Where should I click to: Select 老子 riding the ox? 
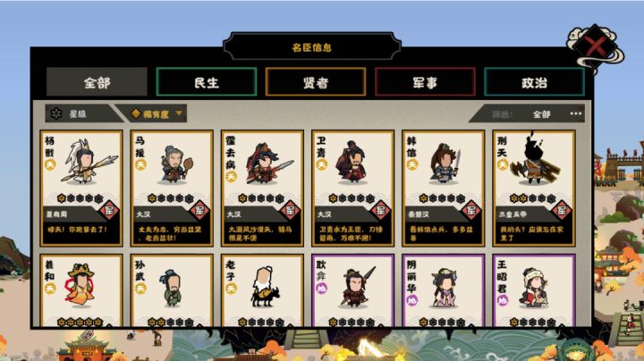(x=265, y=286)
